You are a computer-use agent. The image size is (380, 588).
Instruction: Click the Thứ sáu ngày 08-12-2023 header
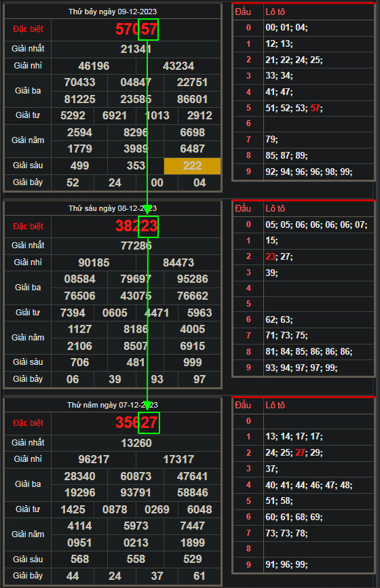pos(113,208)
